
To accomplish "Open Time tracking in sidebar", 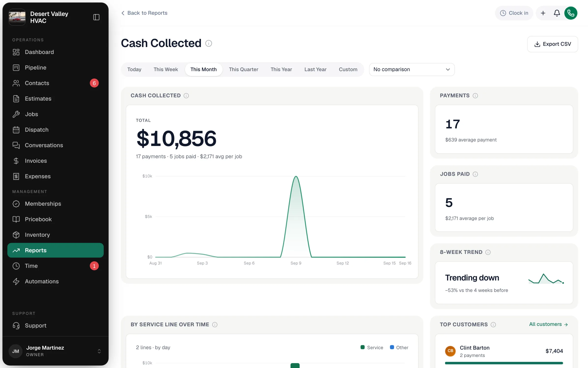I will [x=55, y=266].
